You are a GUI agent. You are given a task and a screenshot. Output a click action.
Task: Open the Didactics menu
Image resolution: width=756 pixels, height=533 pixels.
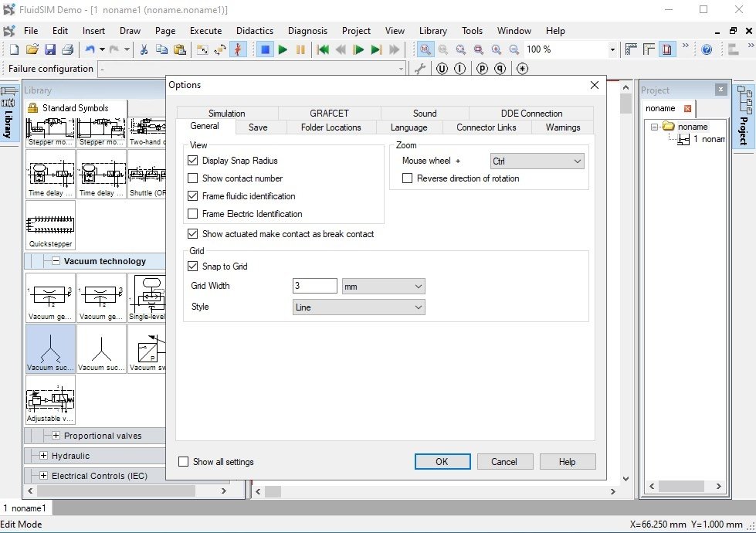pos(255,31)
